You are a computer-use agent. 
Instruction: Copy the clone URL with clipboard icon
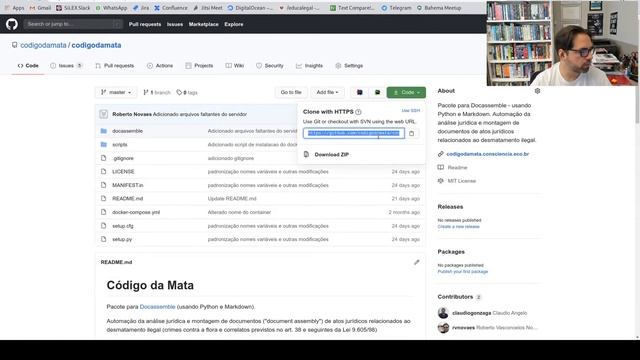point(411,133)
